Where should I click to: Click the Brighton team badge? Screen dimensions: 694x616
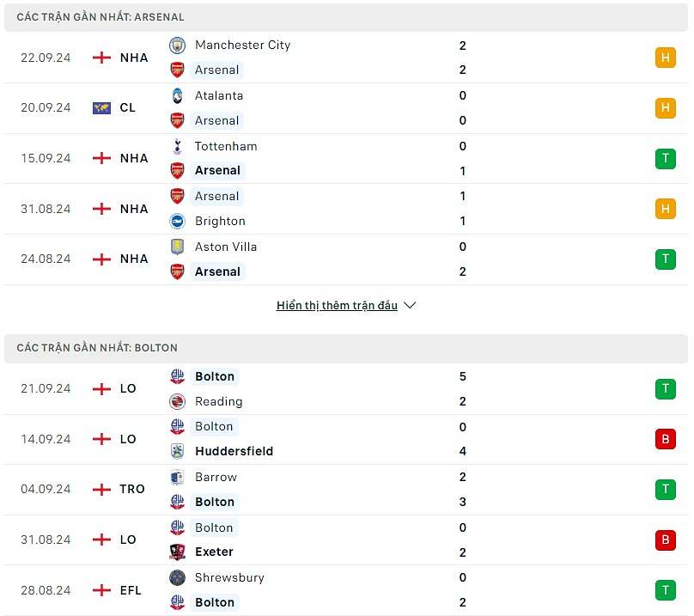[x=177, y=221]
